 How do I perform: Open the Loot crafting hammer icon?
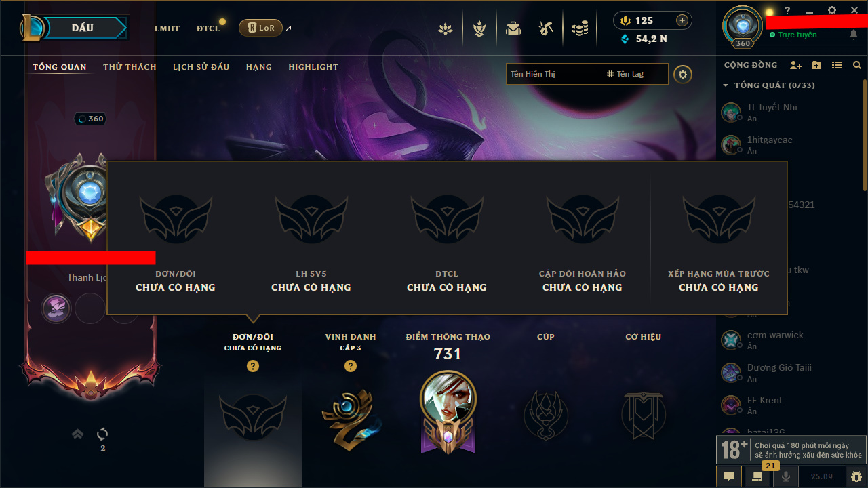(546, 28)
